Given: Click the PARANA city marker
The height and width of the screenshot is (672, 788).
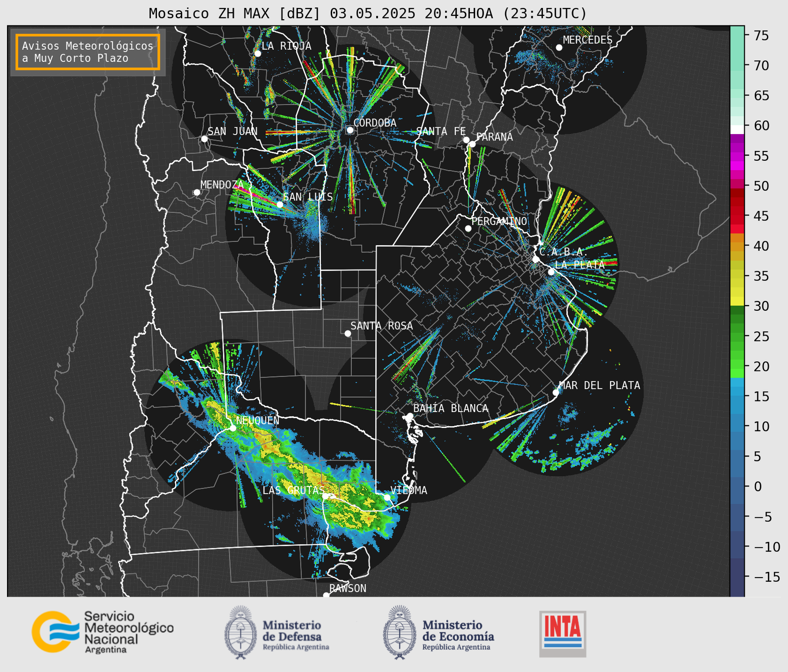Looking at the screenshot, I should (472, 144).
